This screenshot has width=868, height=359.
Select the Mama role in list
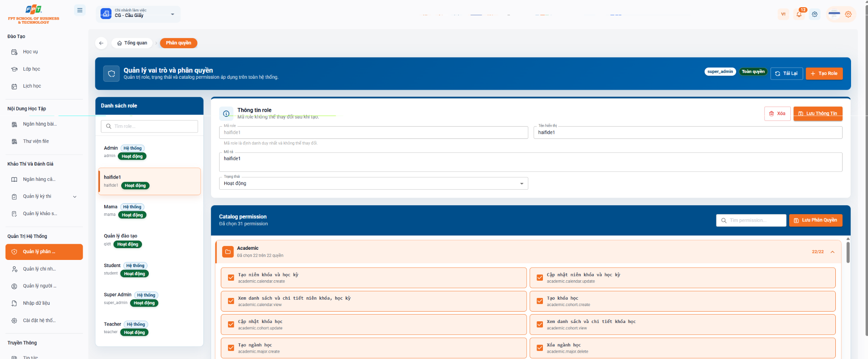click(x=150, y=211)
